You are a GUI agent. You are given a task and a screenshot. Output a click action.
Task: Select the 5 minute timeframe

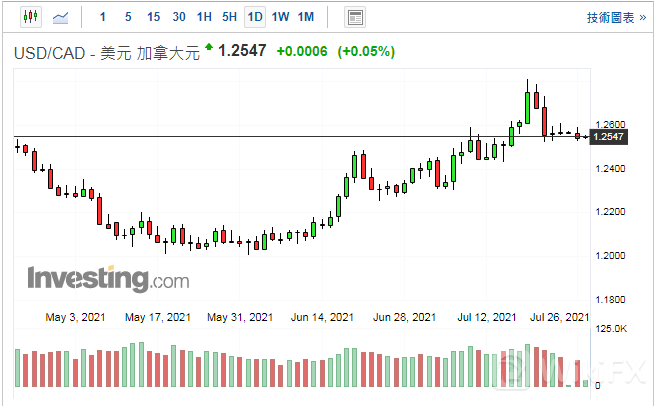128,17
